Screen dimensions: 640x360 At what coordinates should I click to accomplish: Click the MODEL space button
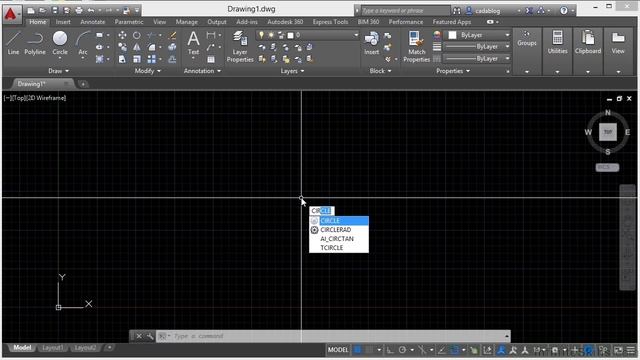(x=338, y=350)
